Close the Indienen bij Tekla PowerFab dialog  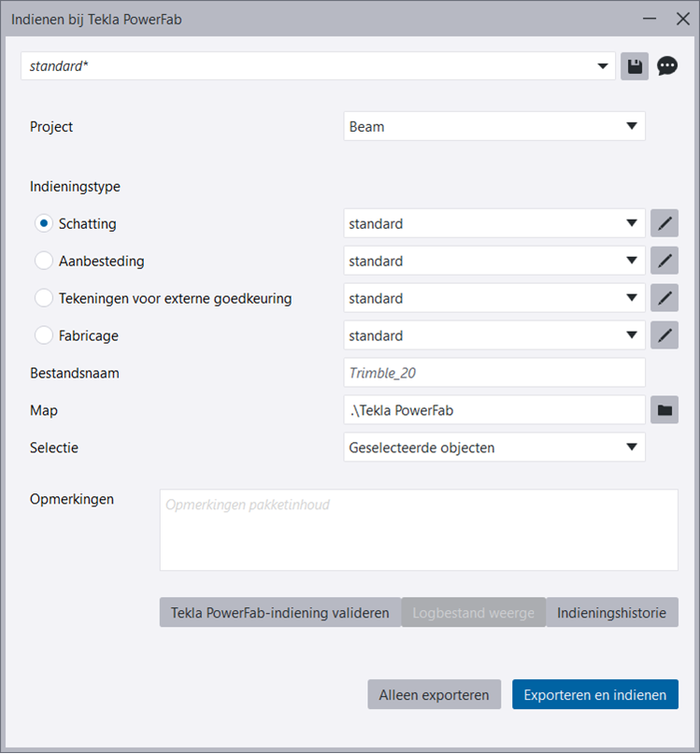[681, 18]
